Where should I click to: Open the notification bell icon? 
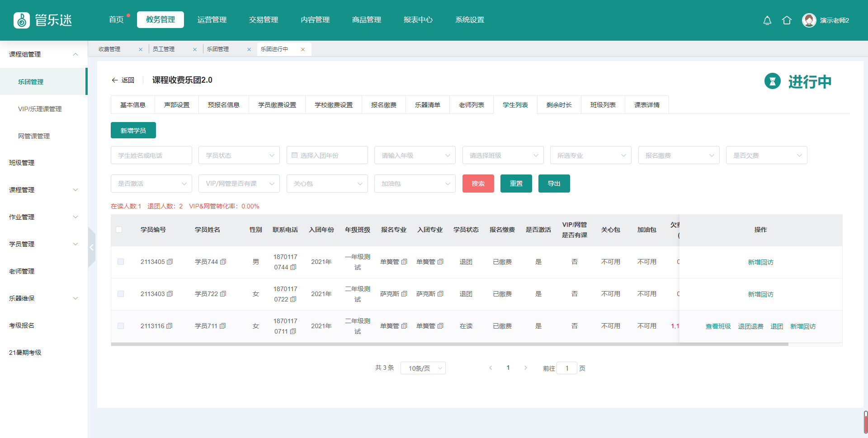(x=767, y=20)
